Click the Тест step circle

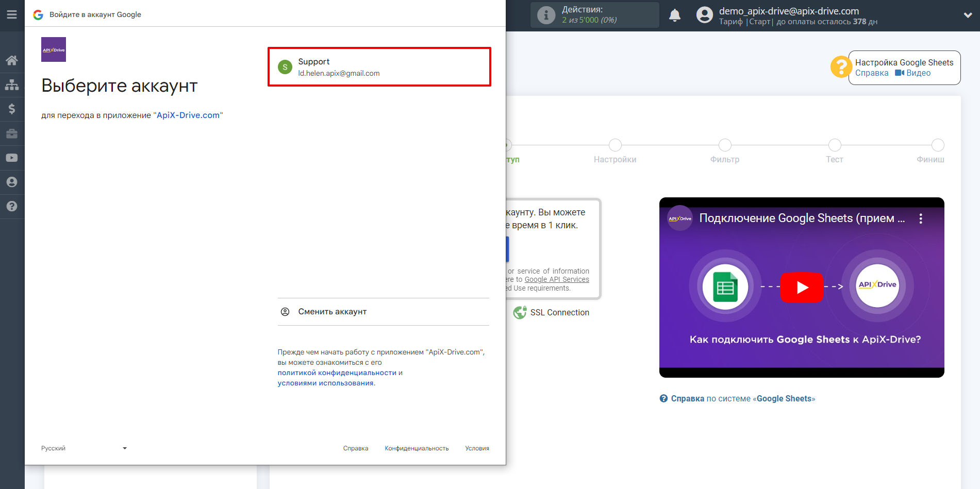pyautogui.click(x=835, y=145)
